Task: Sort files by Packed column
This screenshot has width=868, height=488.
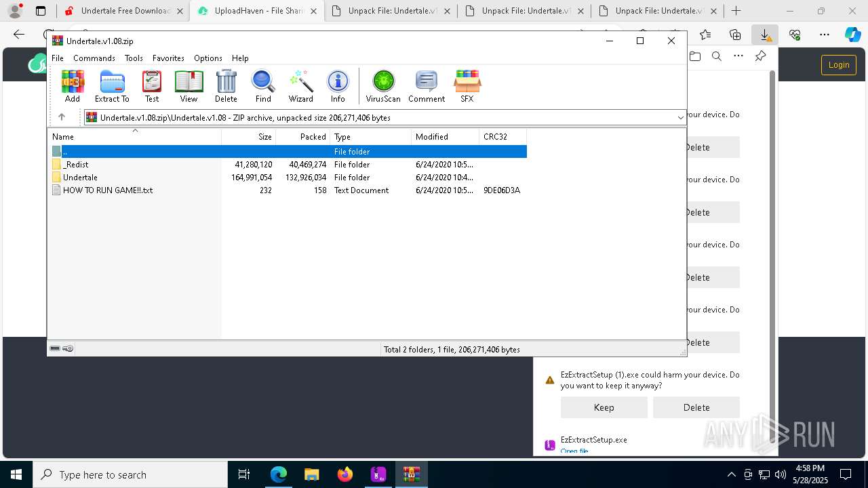Action: [303, 136]
